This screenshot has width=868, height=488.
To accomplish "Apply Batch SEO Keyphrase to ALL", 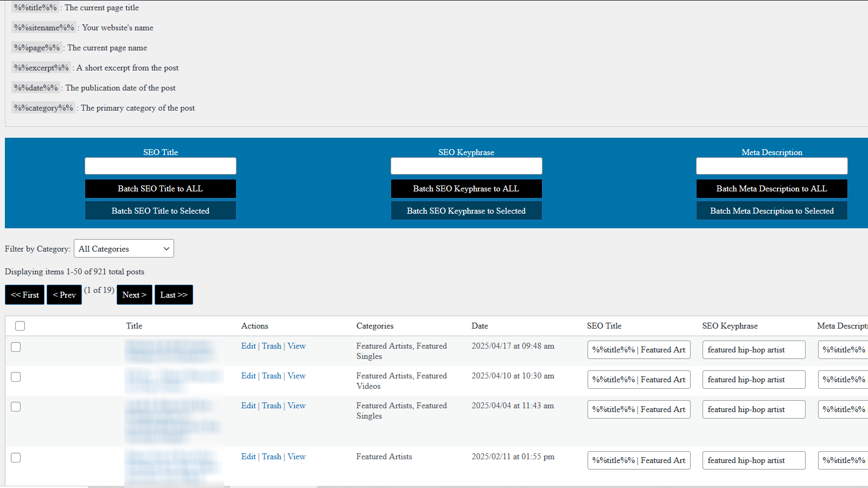I will pos(466,189).
